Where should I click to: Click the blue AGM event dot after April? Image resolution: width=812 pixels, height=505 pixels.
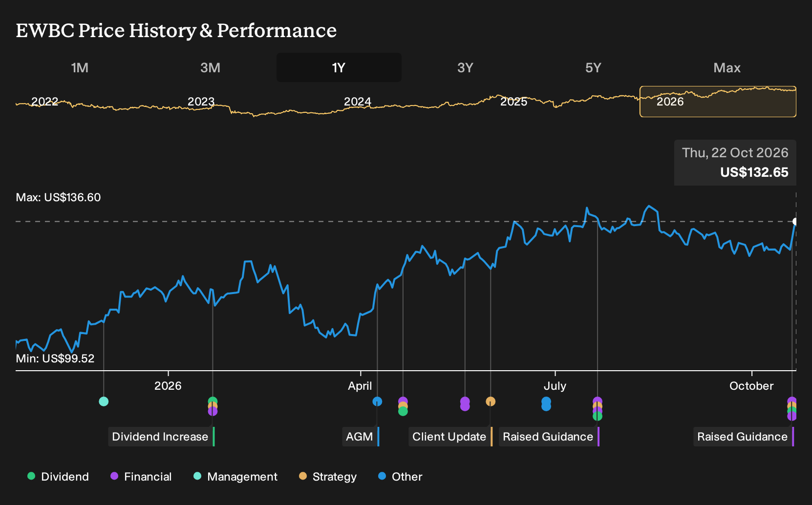coord(377,401)
